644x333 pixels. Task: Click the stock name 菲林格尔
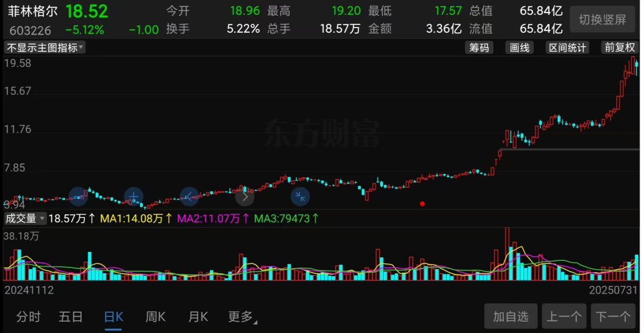click(33, 11)
